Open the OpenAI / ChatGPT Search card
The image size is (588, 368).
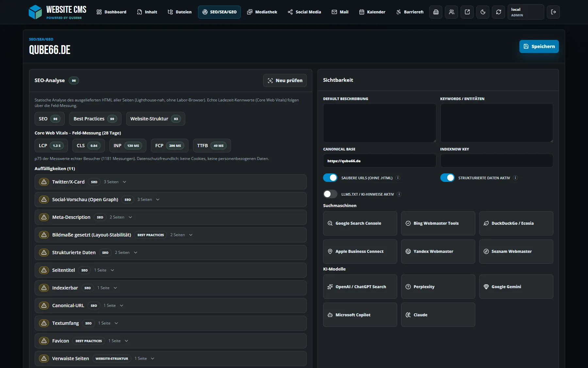click(360, 287)
